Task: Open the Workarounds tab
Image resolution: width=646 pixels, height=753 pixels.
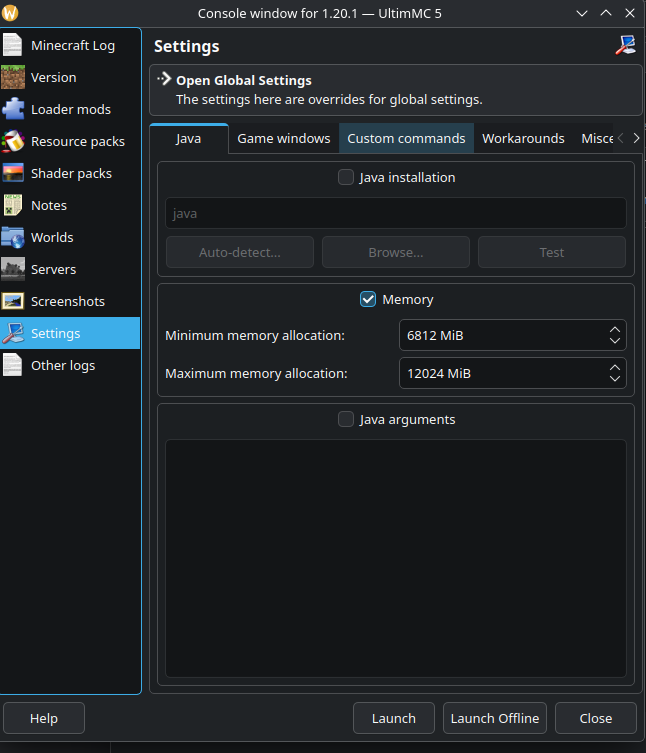Action: (523, 138)
